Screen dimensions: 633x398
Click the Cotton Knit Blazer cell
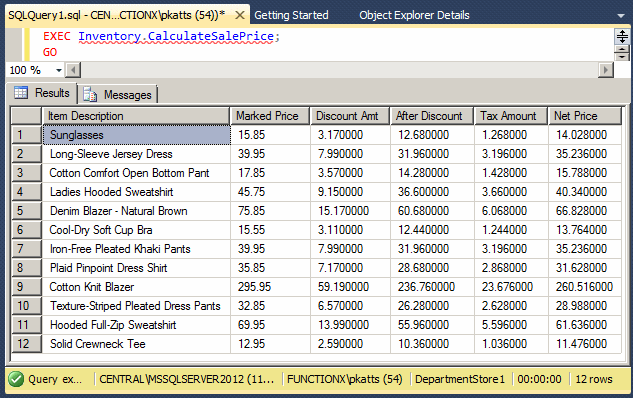[x=136, y=287]
